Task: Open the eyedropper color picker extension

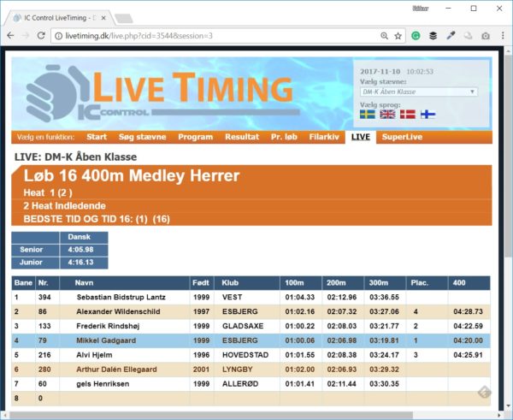Action: click(x=451, y=36)
